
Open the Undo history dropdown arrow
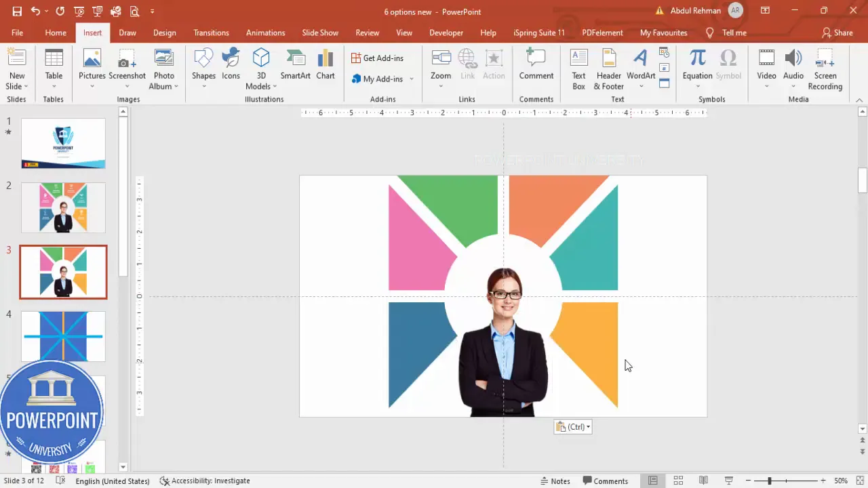(46, 12)
